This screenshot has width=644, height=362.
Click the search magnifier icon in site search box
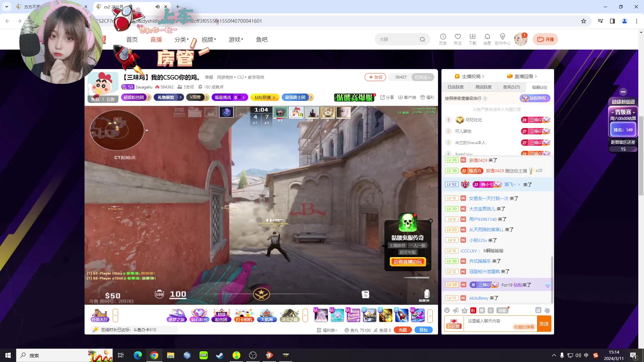(x=422, y=39)
